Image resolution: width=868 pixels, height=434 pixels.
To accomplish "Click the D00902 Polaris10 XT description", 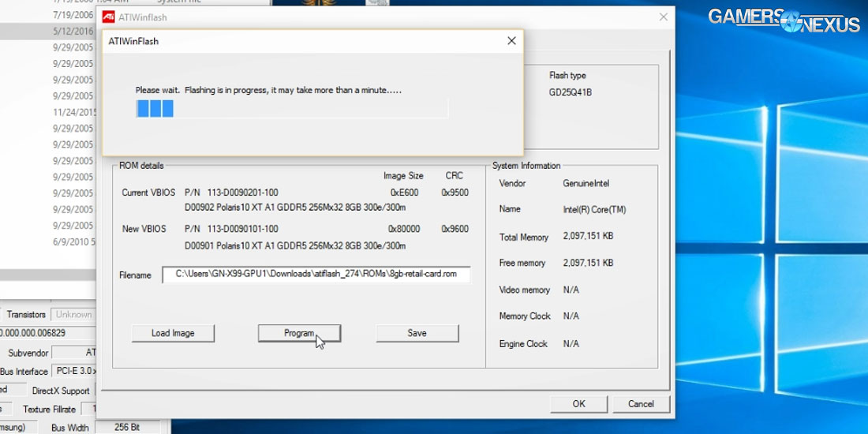I will (295, 208).
